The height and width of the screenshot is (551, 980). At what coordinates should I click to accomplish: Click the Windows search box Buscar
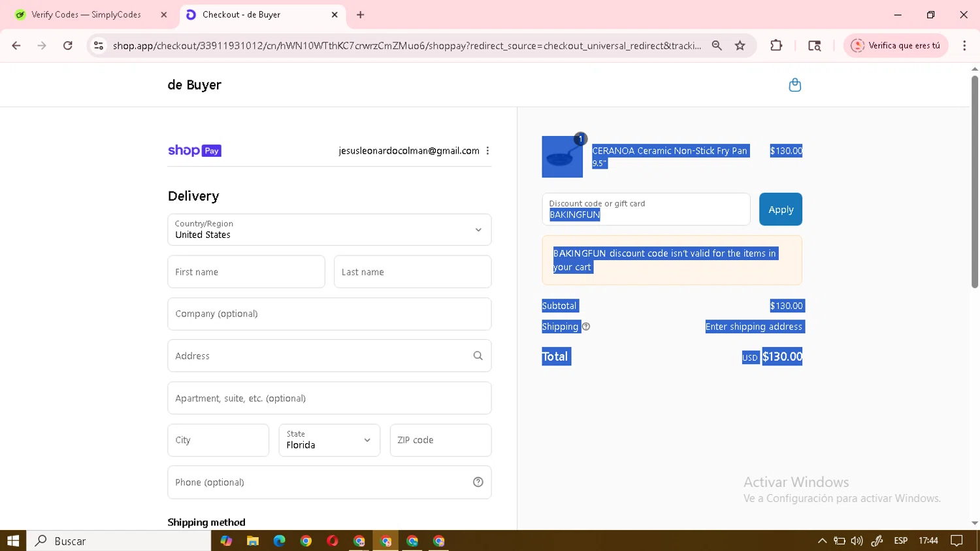click(119, 541)
